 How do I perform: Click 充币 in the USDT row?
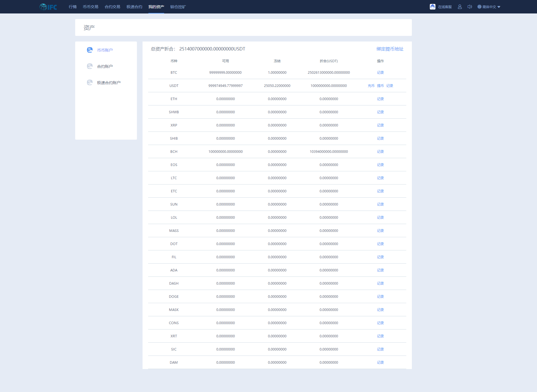371,86
